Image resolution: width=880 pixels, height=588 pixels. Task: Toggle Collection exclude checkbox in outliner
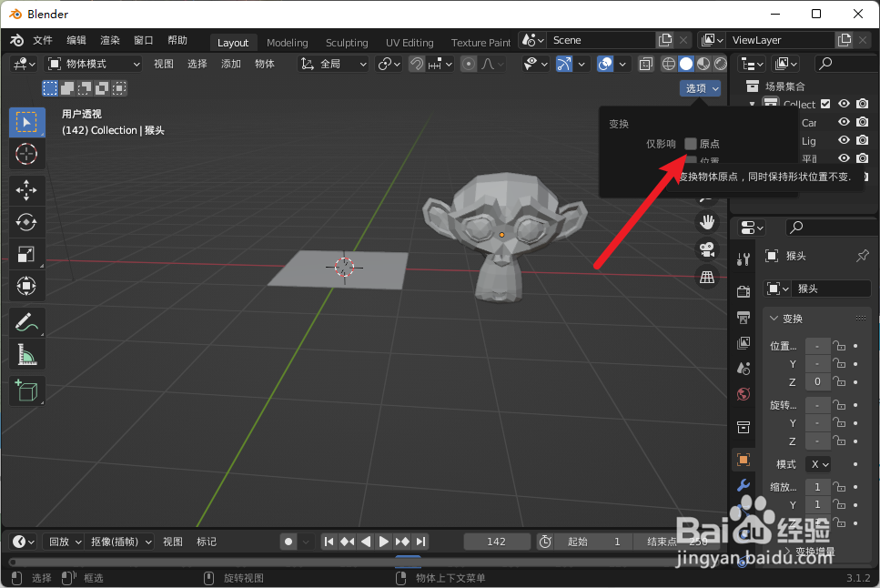(x=825, y=104)
